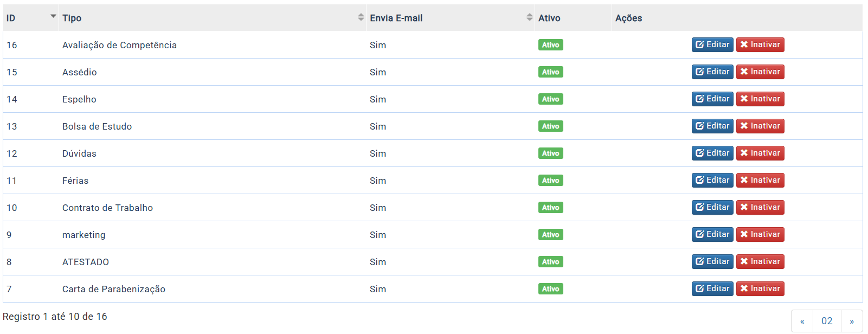The width and height of the screenshot is (868, 334).
Task: Click the green Ativo badge for Avaliação de Competência
Action: [550, 45]
